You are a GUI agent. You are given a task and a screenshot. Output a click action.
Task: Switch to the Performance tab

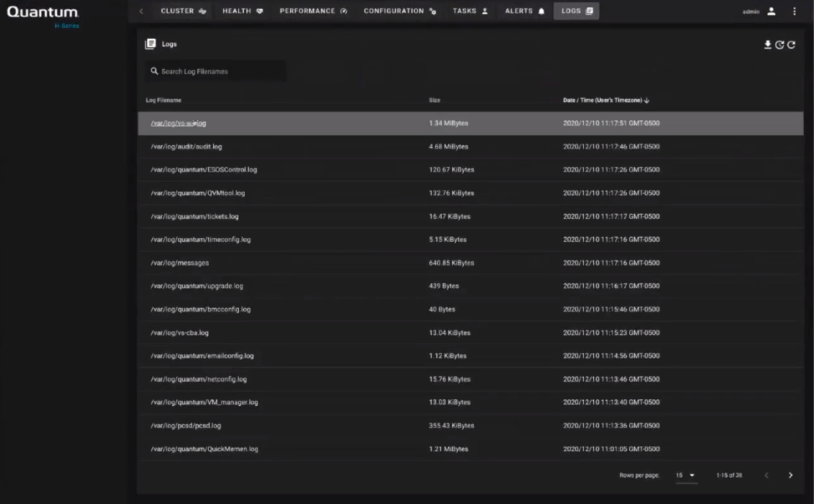click(313, 11)
